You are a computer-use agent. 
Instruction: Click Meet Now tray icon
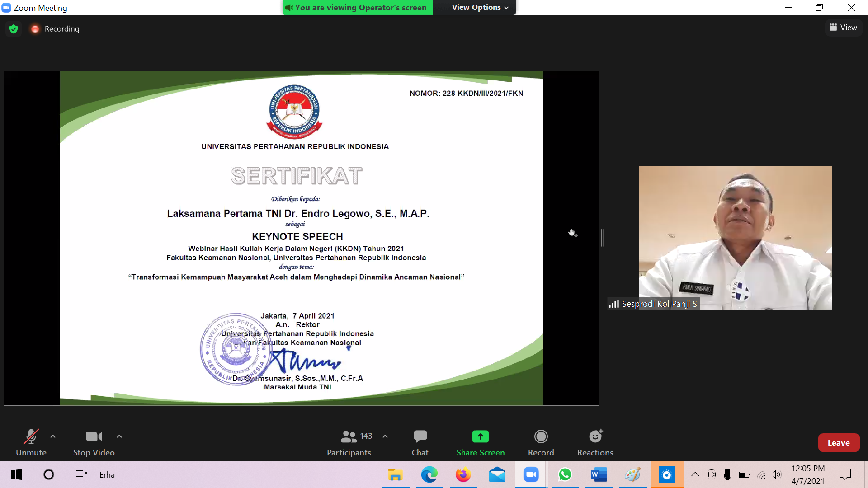click(712, 474)
